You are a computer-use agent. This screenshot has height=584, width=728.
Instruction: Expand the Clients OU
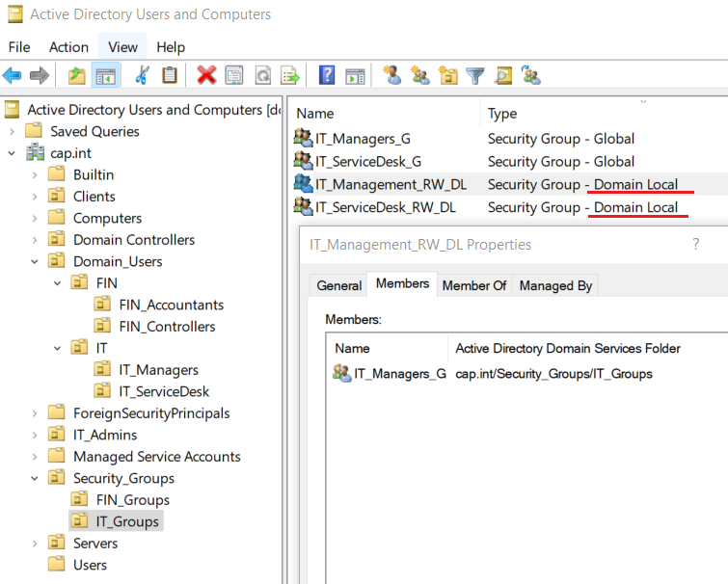point(35,197)
